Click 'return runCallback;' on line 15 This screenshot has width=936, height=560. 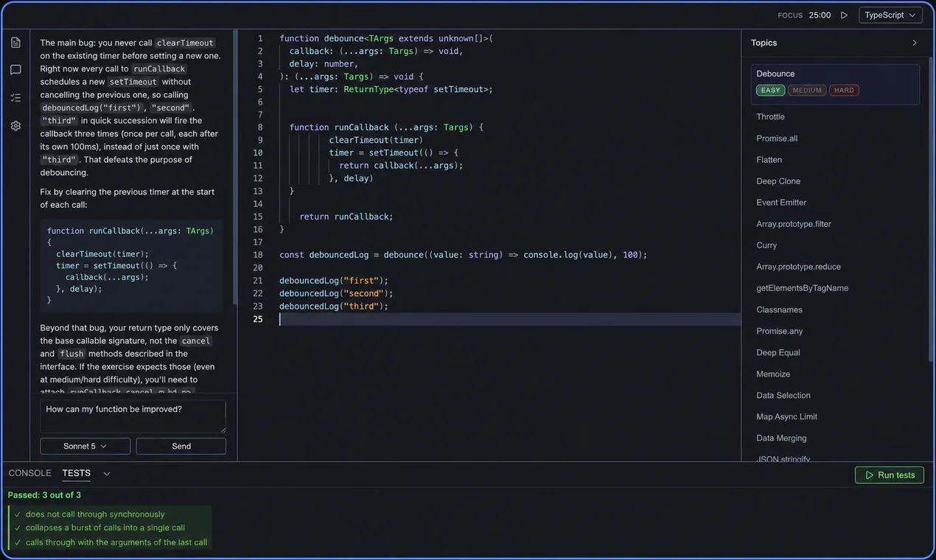pyautogui.click(x=346, y=217)
